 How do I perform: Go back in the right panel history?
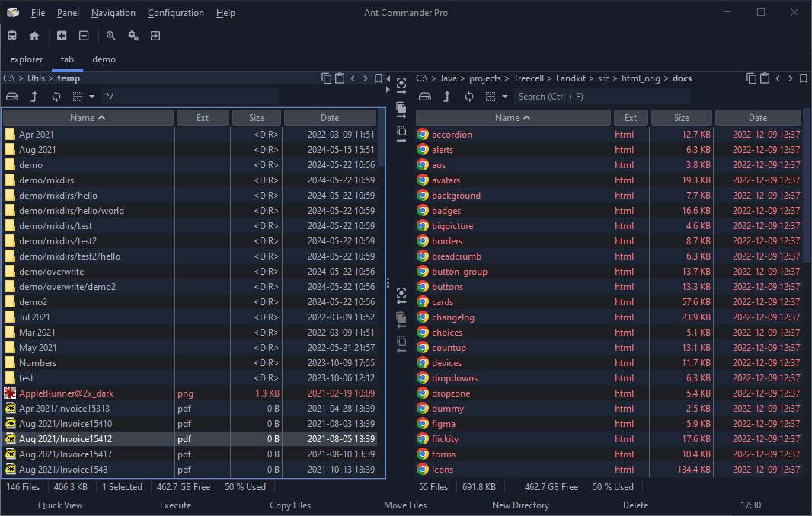tap(778, 78)
